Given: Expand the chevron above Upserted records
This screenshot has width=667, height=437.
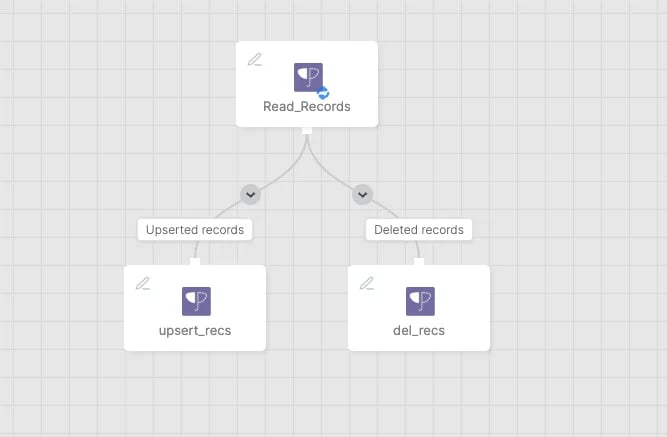Looking at the screenshot, I should pos(251,194).
